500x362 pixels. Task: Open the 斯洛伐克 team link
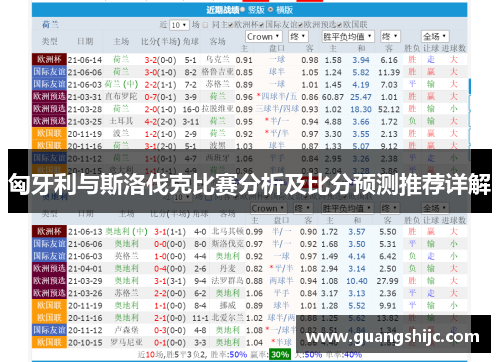point(228,244)
